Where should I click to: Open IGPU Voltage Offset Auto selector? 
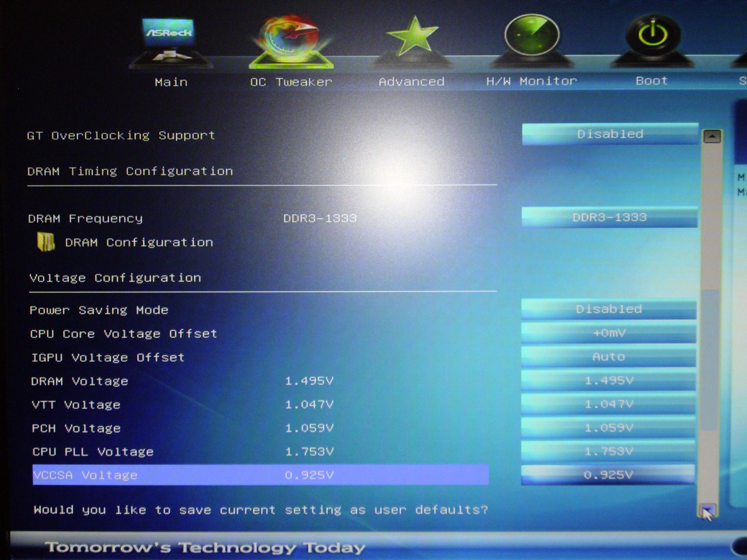(x=608, y=357)
